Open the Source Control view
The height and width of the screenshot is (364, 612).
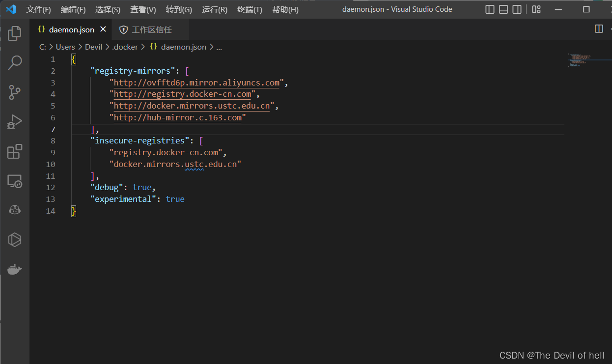[x=15, y=92]
